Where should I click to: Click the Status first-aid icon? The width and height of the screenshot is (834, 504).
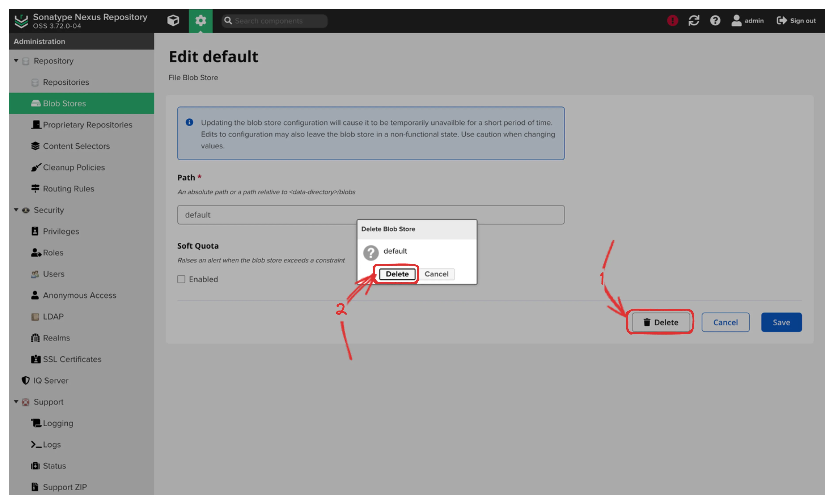click(35, 466)
